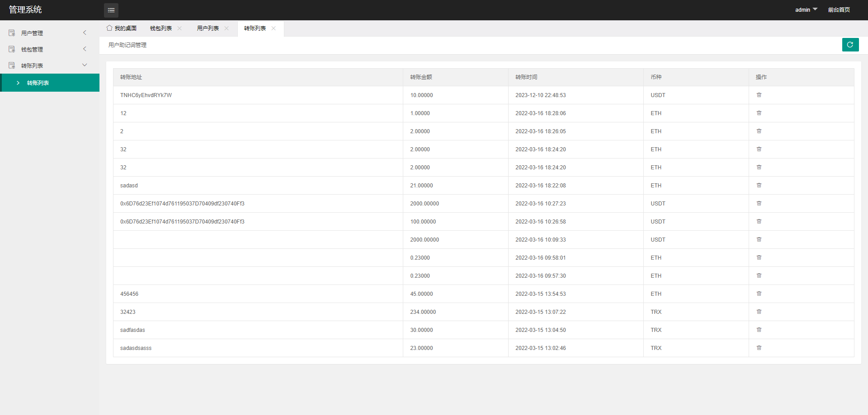
Task: Delete the sadasdsasss transfer record
Action: (759, 348)
